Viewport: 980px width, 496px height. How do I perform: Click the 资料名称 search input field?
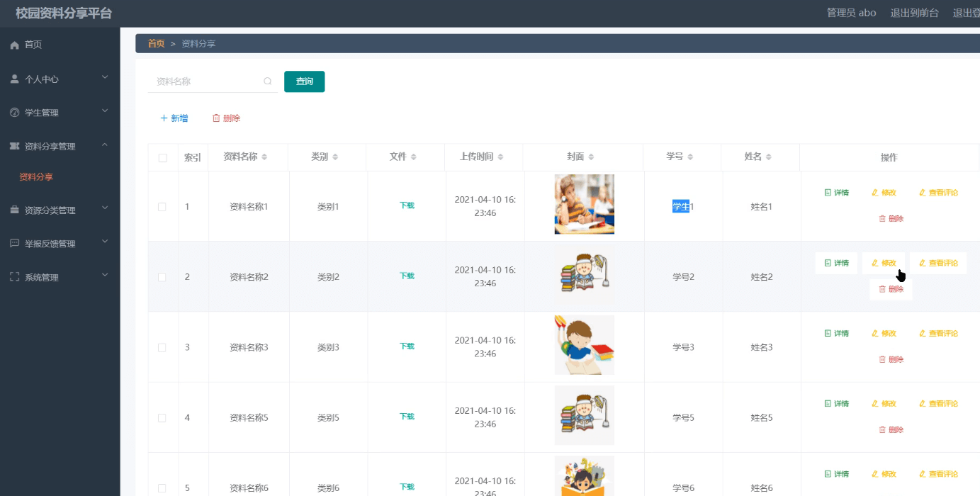(205, 81)
